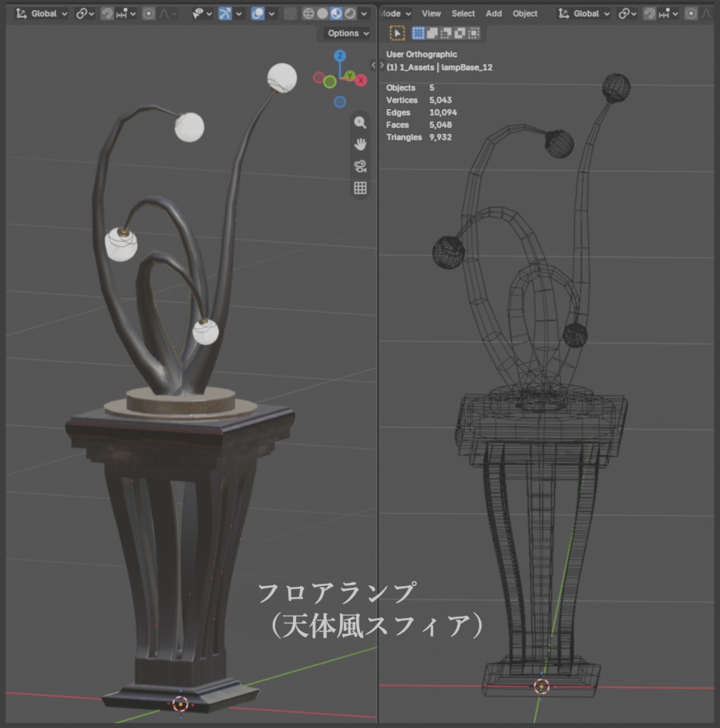Choose subtract selection mode icon
This screenshot has height=728, width=720.
446,33
